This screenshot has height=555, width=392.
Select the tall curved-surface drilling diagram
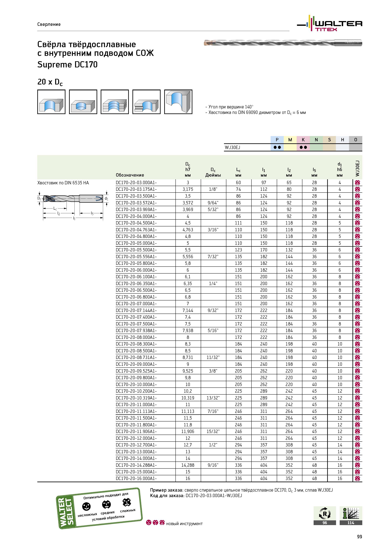pyautogui.click(x=178, y=102)
